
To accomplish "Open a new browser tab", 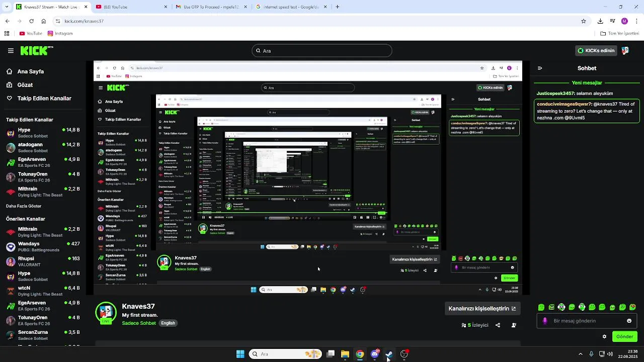I will pos(338,7).
